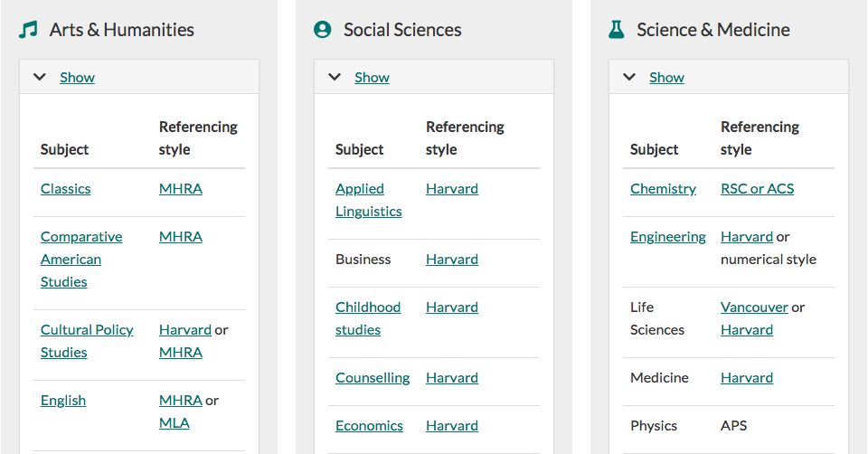Open the Vancouver referencing style link
868x454 pixels.
tap(754, 307)
